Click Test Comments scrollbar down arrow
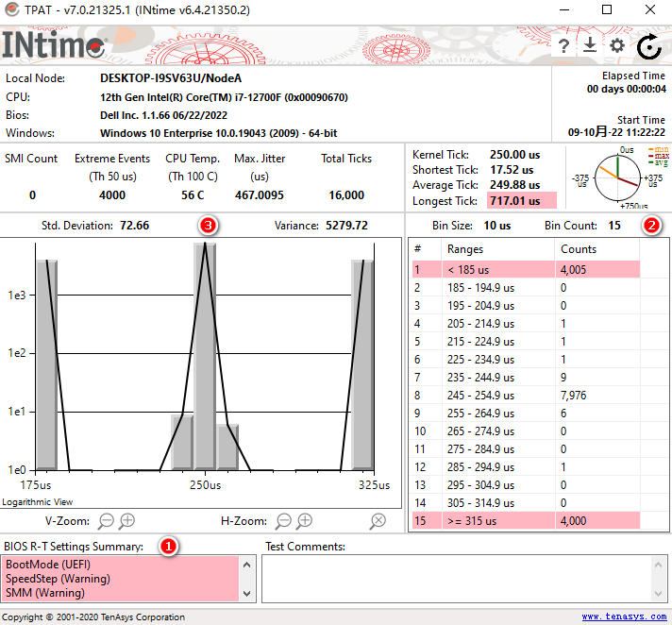The height and width of the screenshot is (625, 672). tap(659, 594)
